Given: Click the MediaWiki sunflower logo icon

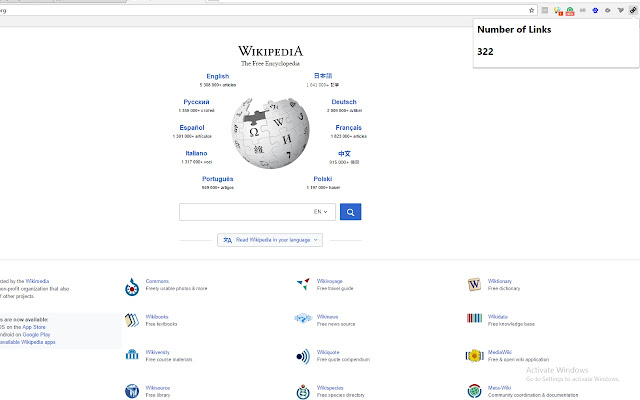Looking at the screenshot, I should 474,356.
